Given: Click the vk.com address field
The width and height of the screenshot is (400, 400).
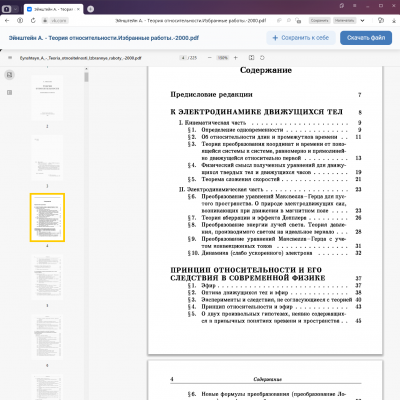Looking at the screenshot, I should (x=59, y=21).
